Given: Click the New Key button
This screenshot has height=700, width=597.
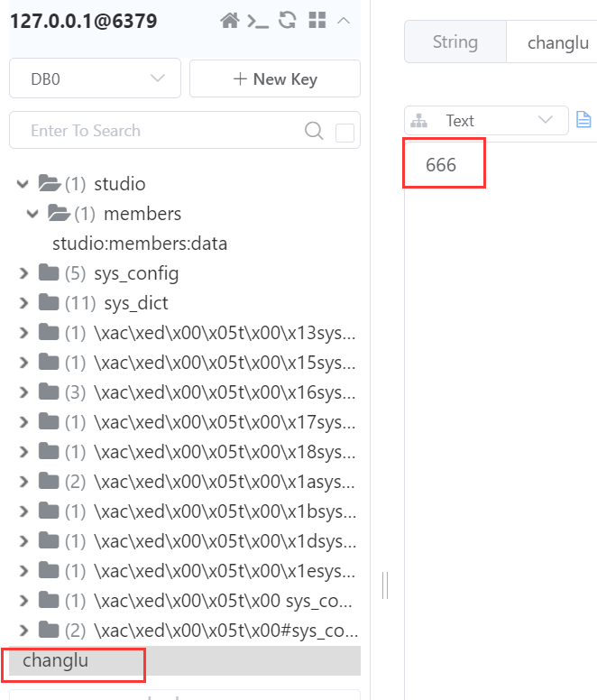Looking at the screenshot, I should 275,78.
